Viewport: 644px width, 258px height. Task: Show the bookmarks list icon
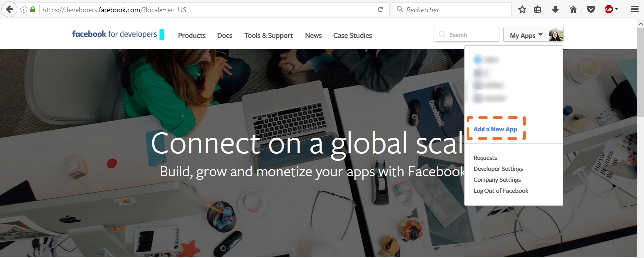[x=538, y=9]
